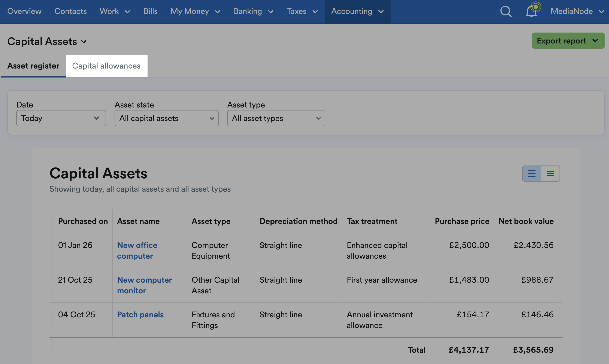The height and width of the screenshot is (364, 609).
Task: Open the New computer monitor asset
Action: coord(145,285)
